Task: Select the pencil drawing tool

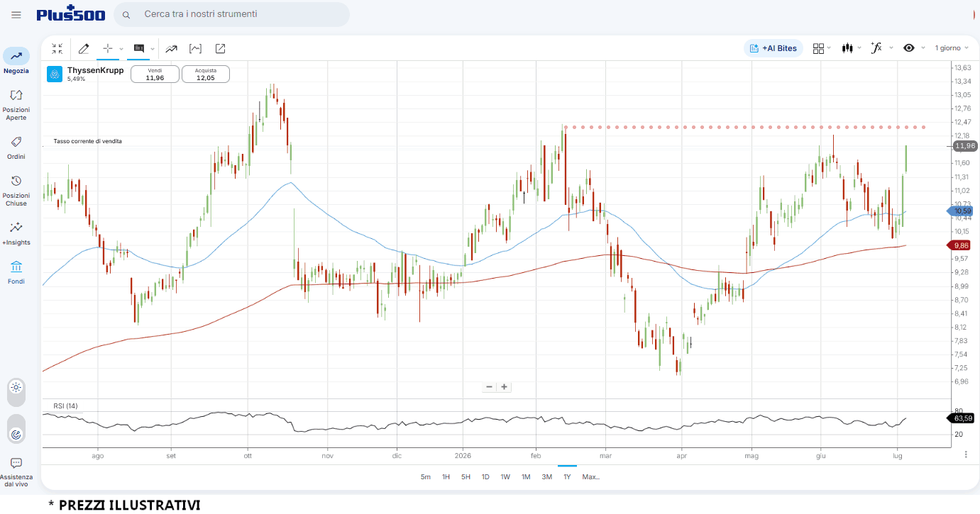Action: pos(84,48)
